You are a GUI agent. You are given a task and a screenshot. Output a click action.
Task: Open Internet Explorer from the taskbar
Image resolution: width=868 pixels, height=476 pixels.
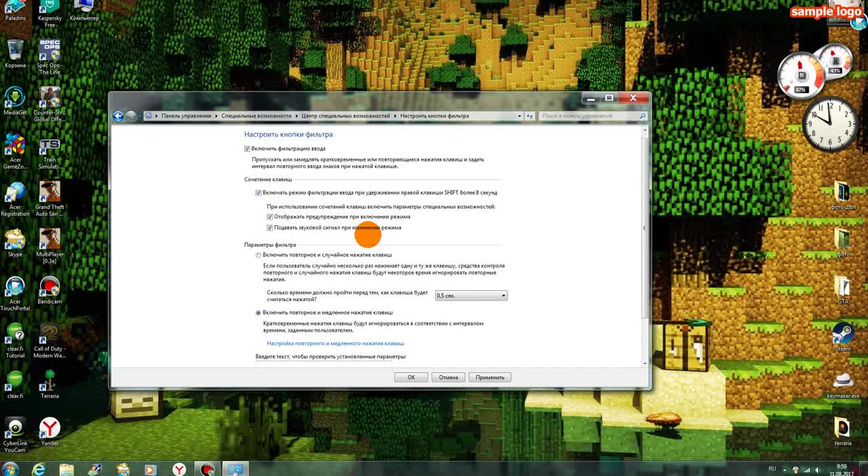39,469
